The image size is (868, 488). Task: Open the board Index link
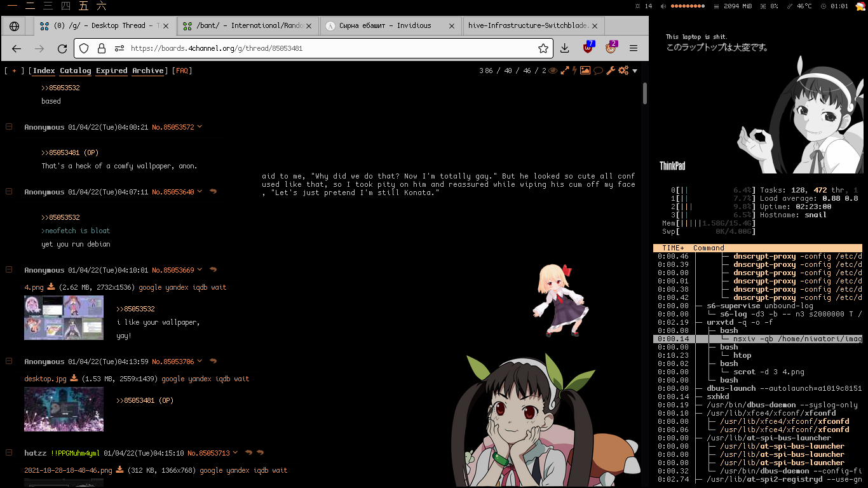click(x=44, y=71)
